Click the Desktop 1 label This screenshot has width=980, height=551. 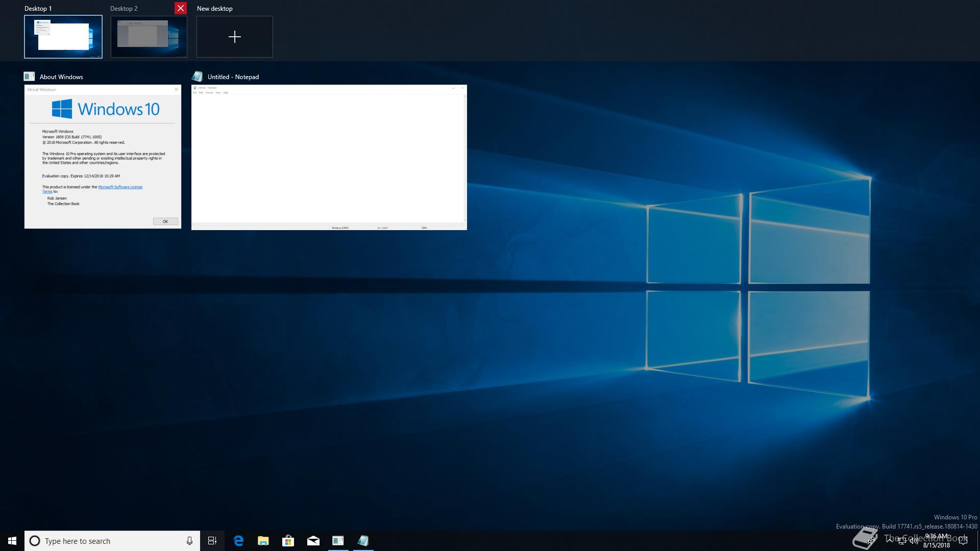pyautogui.click(x=38, y=9)
